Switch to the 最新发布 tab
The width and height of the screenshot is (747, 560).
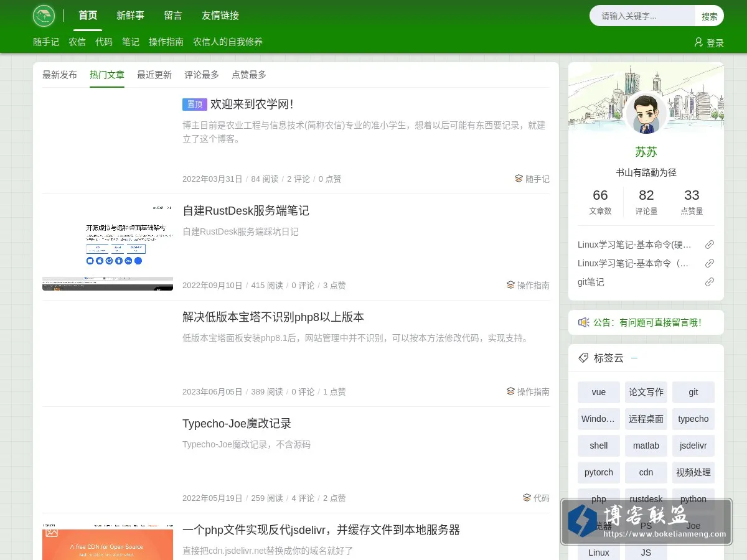pyautogui.click(x=60, y=75)
